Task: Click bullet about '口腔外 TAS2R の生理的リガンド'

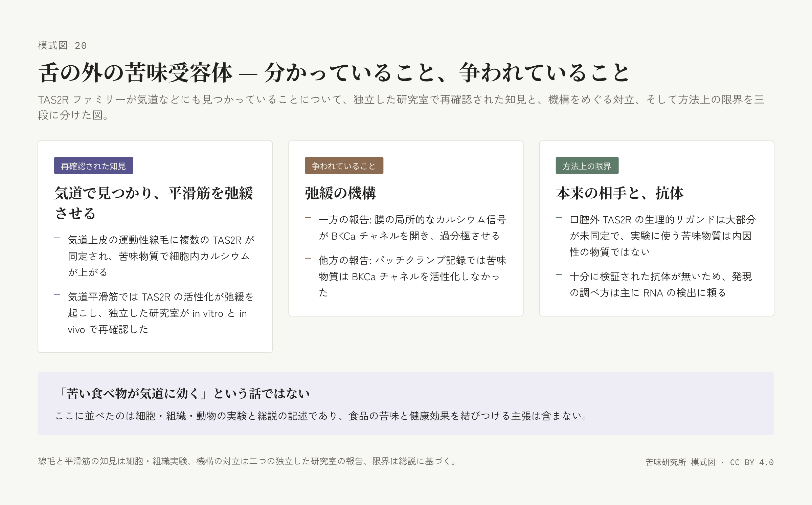Action: (656, 236)
